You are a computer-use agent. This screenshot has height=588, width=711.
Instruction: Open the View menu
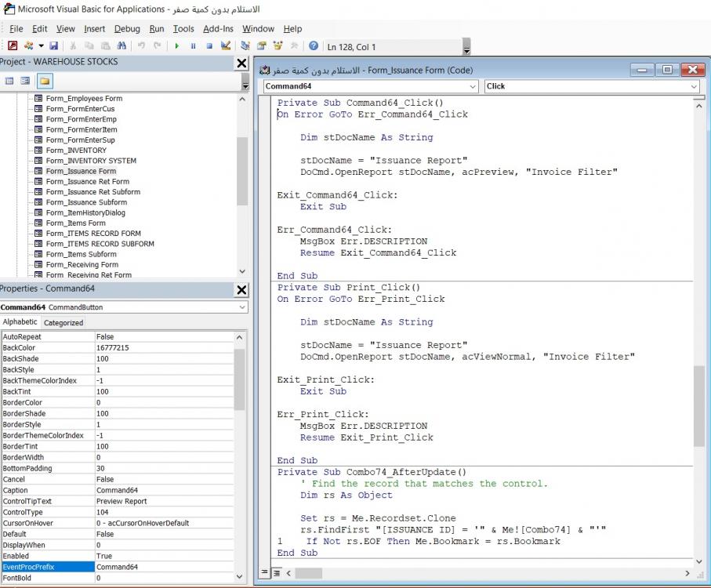click(x=65, y=28)
